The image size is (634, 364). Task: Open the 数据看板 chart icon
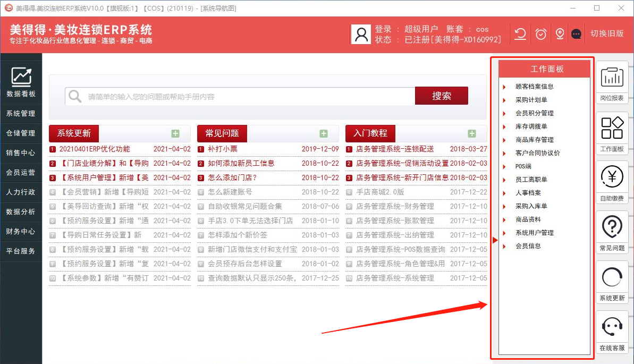[21, 77]
